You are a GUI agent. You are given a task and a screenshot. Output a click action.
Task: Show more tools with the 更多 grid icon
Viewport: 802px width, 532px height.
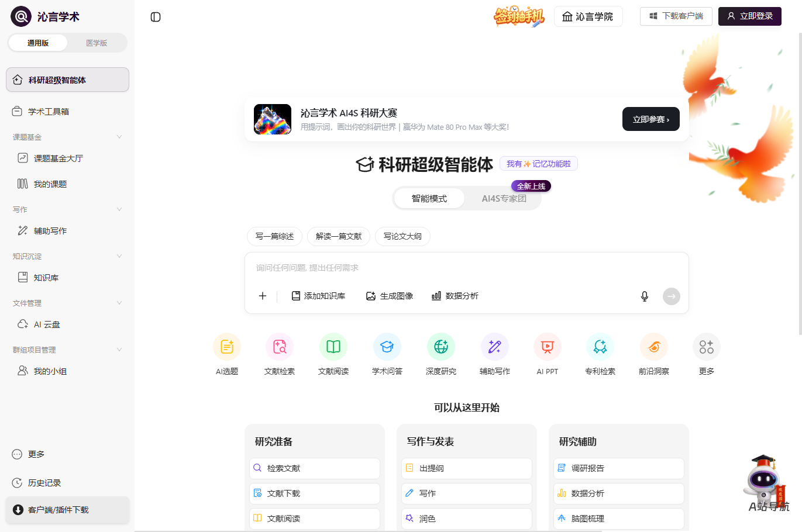pos(707,347)
